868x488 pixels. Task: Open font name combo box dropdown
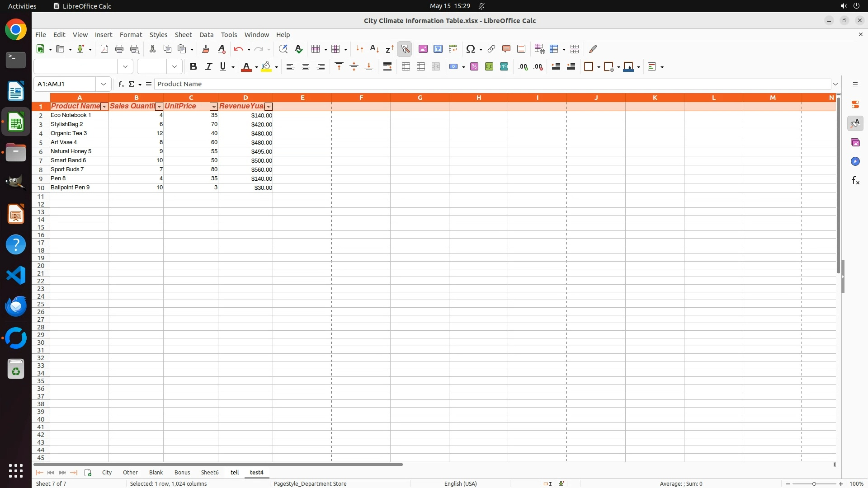tap(125, 67)
